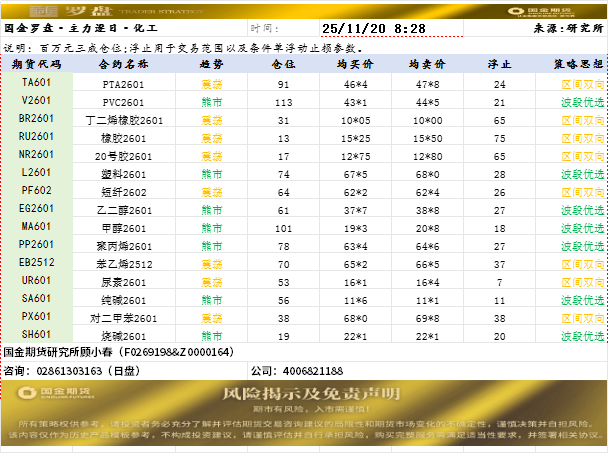Click the 罗盘 Trader Strategy logo
This screenshot has width=608, height=453.
pyautogui.click(x=116, y=11)
